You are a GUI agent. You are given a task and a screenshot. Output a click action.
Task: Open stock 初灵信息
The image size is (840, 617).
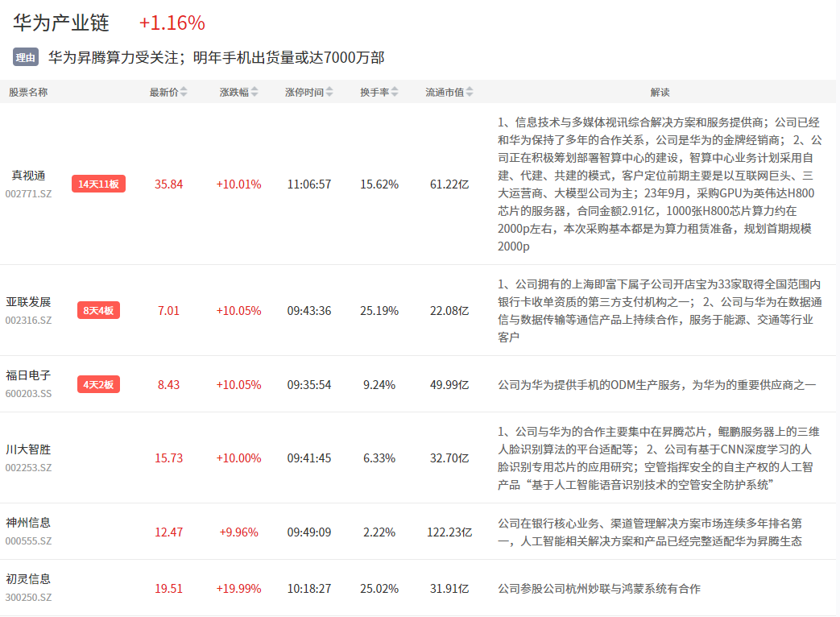(28, 578)
